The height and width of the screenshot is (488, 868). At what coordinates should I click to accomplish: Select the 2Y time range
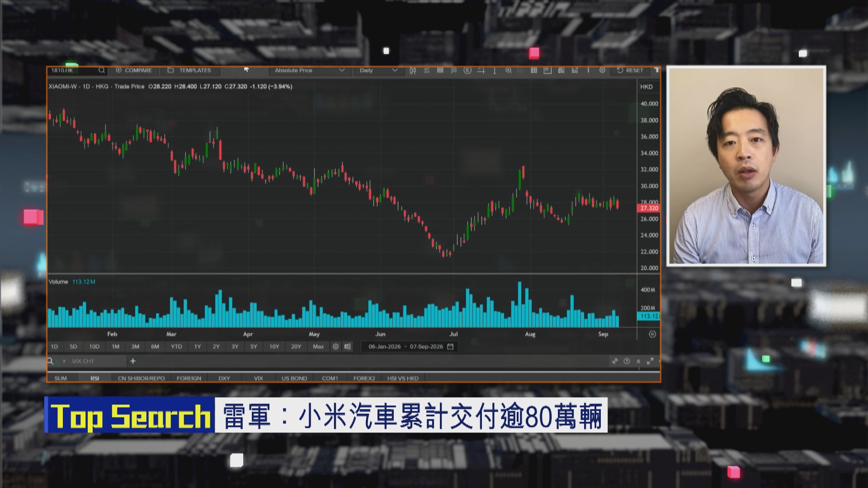[216, 347]
